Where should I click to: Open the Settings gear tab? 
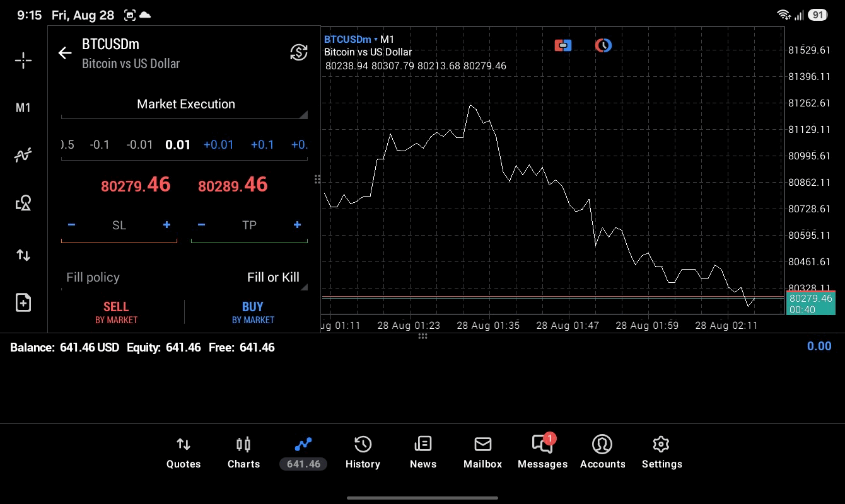click(661, 454)
